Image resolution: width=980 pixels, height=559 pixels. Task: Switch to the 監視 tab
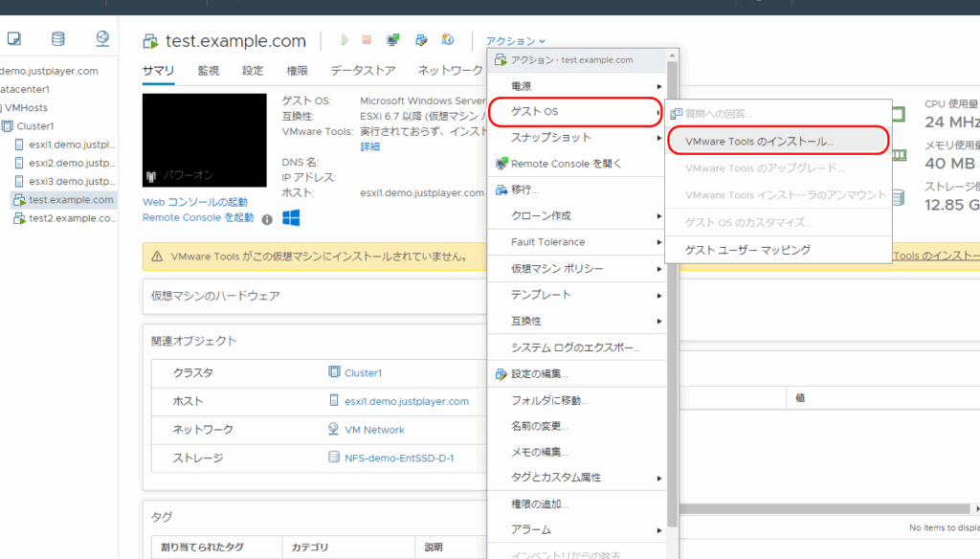209,70
